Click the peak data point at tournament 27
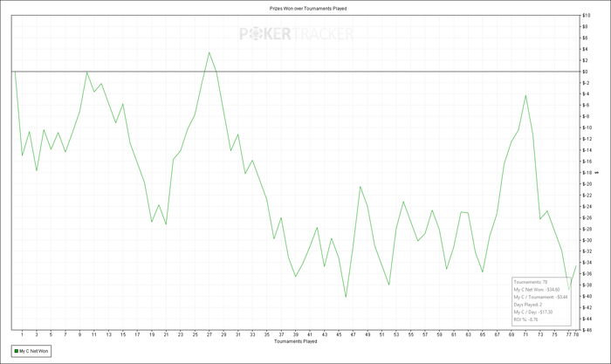The width and height of the screenshot is (611, 364). pos(209,52)
